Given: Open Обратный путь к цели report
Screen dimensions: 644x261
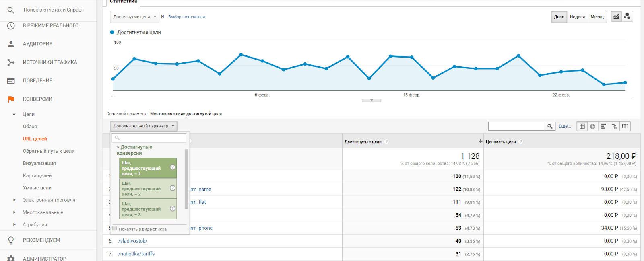Looking at the screenshot, I should coord(49,151).
